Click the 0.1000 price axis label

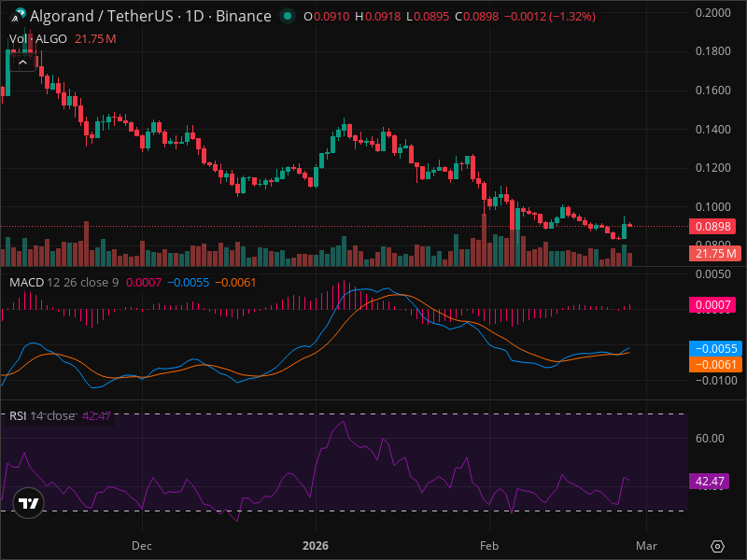(712, 206)
